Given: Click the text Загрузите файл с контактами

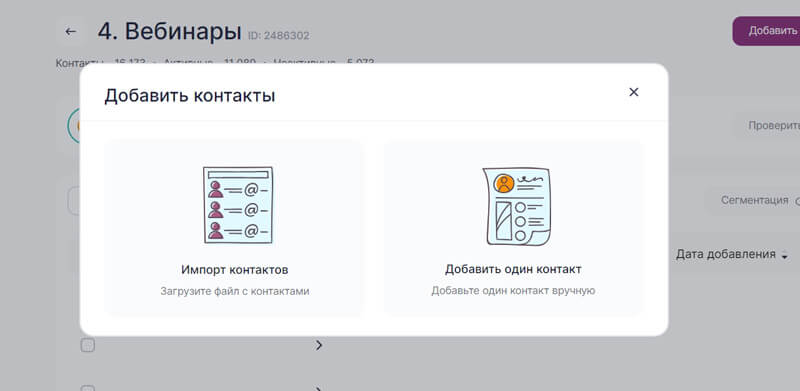Looking at the screenshot, I should point(235,291).
